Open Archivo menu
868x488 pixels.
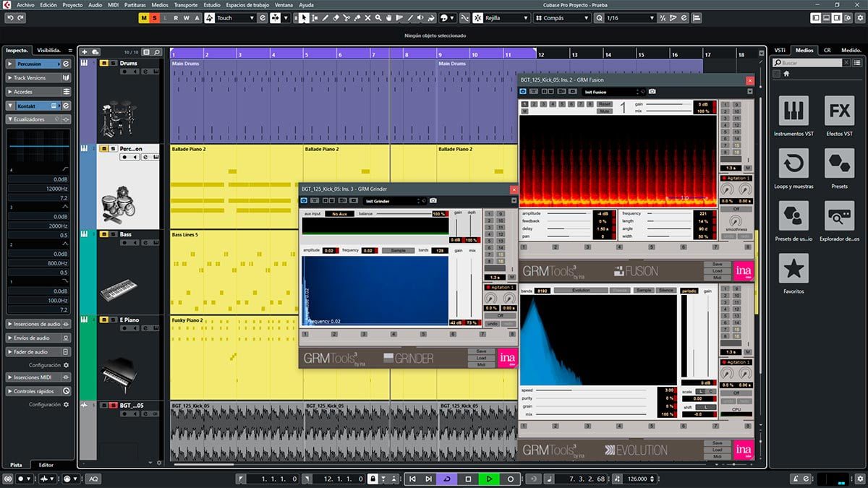click(25, 4)
